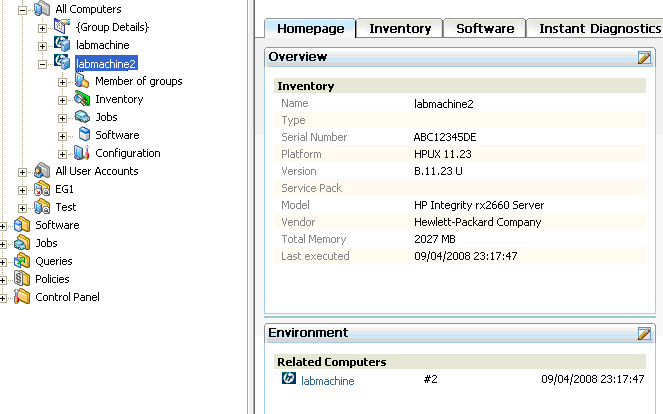Image resolution: width=663 pixels, height=414 pixels.
Task: Expand the Group Details node
Action: 42,28
